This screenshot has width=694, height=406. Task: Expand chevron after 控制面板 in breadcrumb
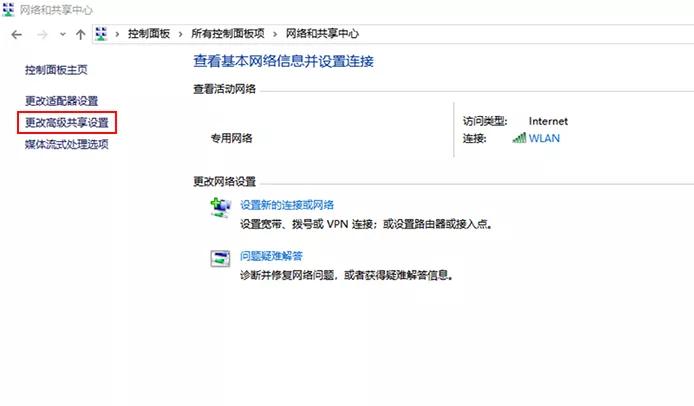(181, 34)
